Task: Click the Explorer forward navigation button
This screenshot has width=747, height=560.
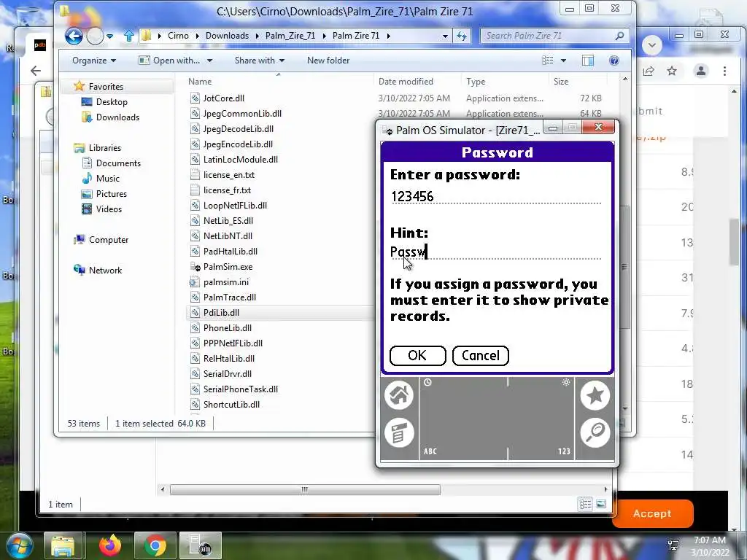Action: tap(95, 36)
